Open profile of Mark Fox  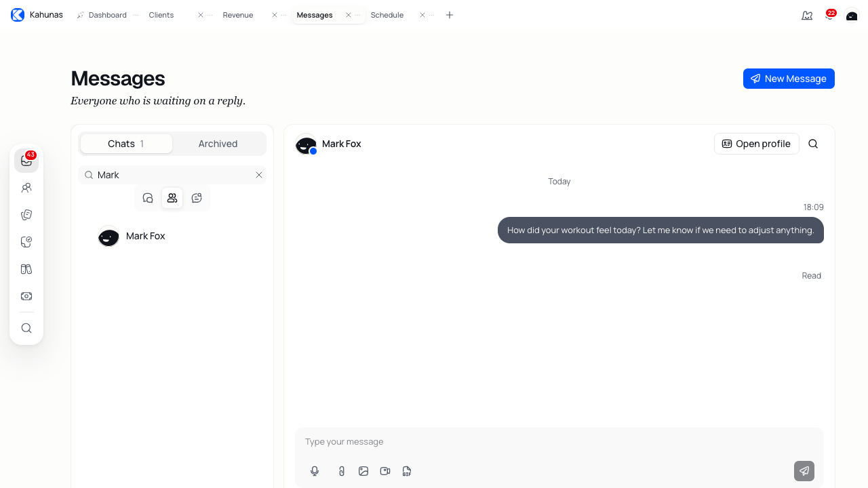757,144
